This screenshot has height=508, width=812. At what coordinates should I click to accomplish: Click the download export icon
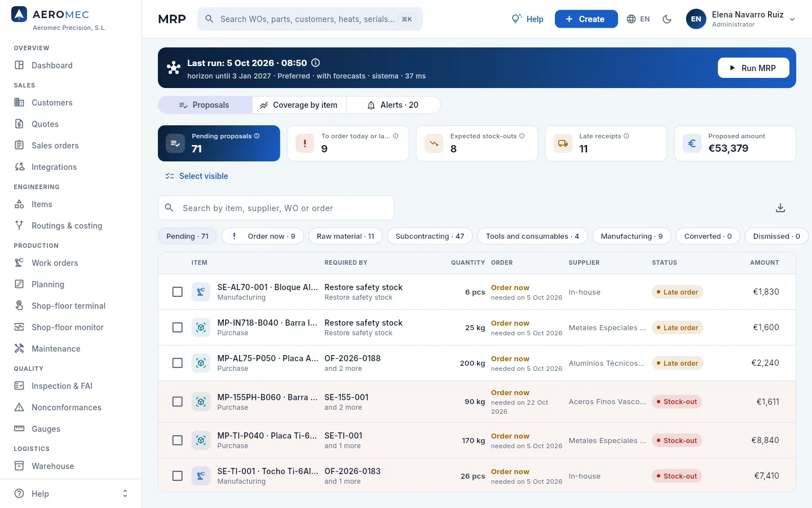coord(780,208)
